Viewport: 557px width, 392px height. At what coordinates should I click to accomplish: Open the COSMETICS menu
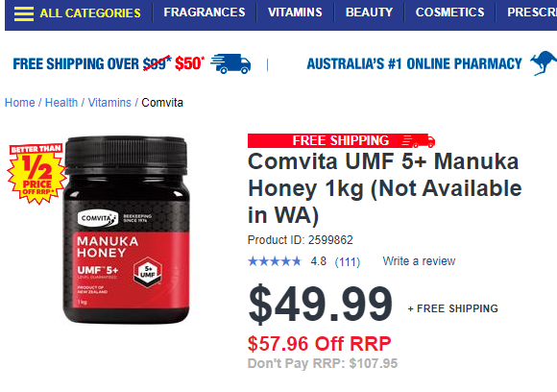449,12
